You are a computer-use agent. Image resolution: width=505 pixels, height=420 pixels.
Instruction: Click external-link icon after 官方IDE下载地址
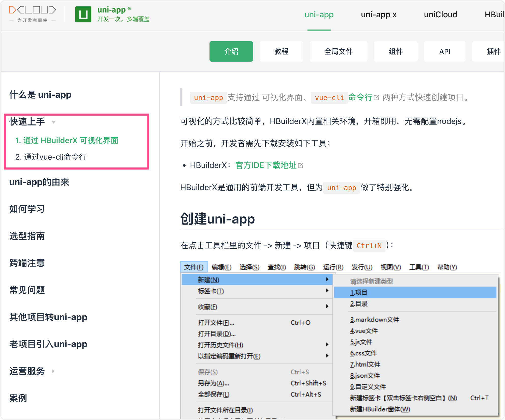[301, 165]
